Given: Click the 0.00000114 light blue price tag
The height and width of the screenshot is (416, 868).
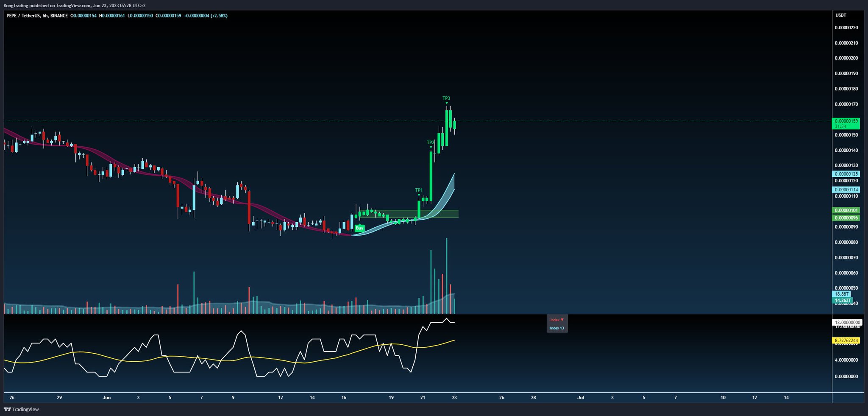Looking at the screenshot, I should pyautogui.click(x=846, y=190).
